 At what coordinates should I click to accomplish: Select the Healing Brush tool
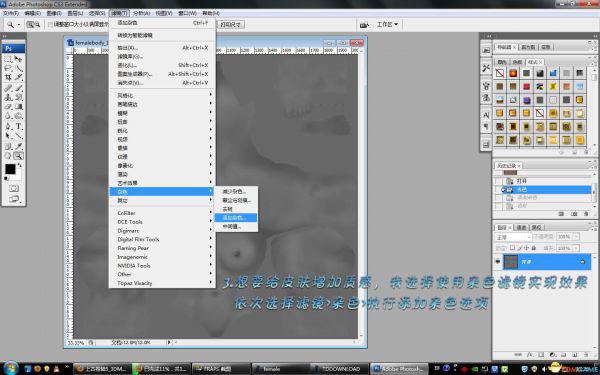click(x=8, y=88)
